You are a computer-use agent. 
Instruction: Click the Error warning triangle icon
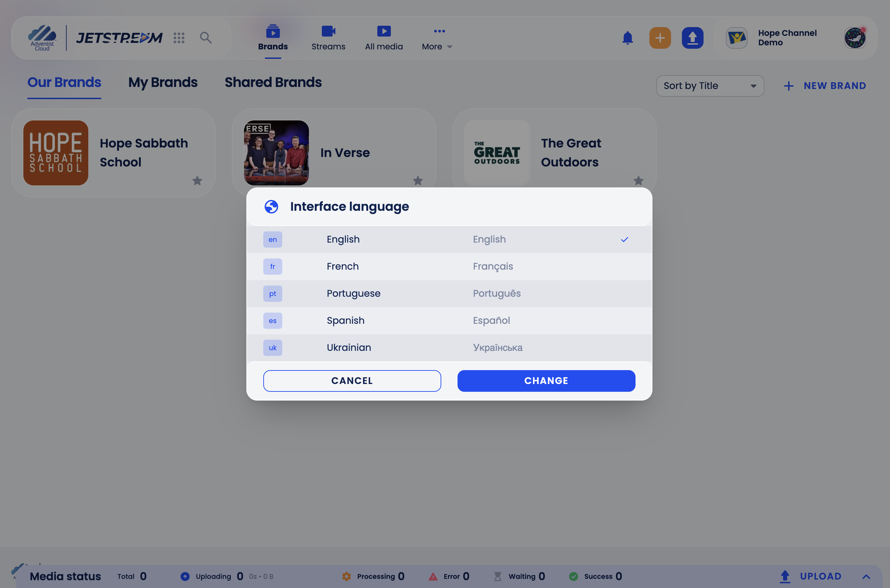(433, 576)
